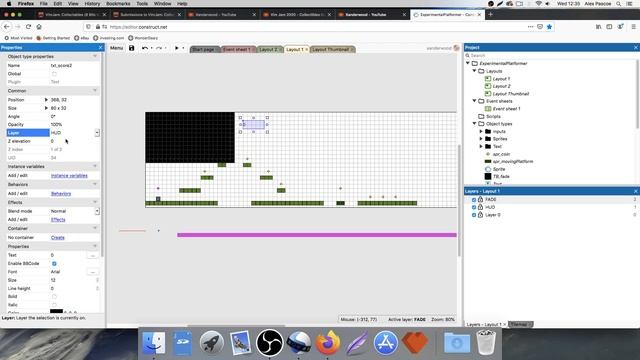
Task: Switch to the Start page tab
Action: click(203, 49)
